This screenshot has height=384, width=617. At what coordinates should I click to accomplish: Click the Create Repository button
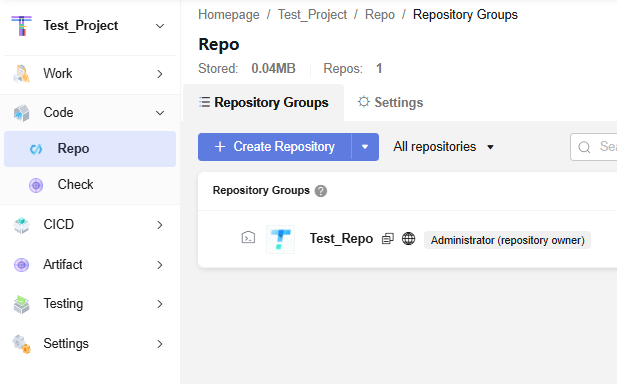coord(275,147)
